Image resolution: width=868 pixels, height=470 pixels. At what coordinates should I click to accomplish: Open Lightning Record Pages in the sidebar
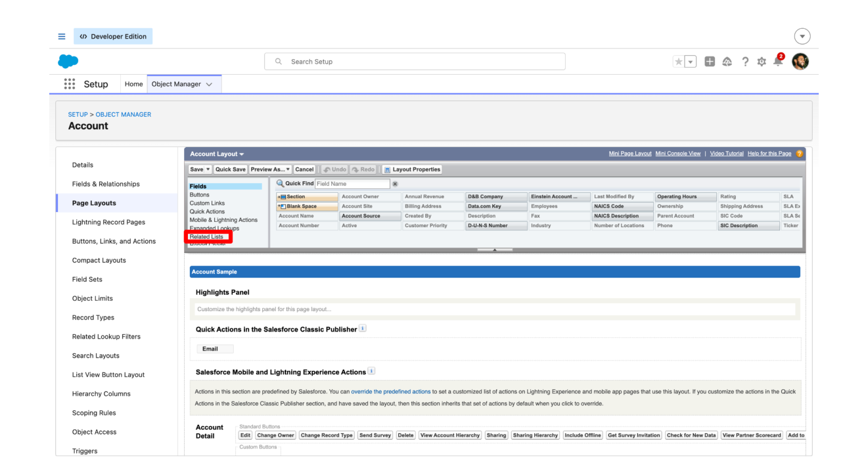point(108,222)
